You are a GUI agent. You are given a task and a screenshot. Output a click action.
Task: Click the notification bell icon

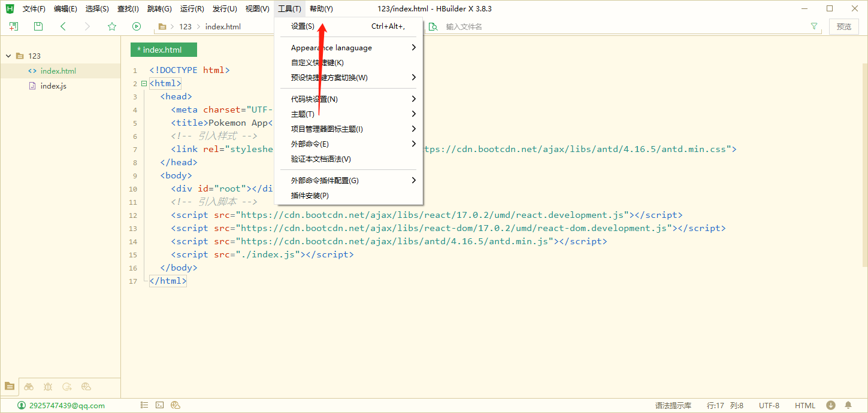pos(848,405)
